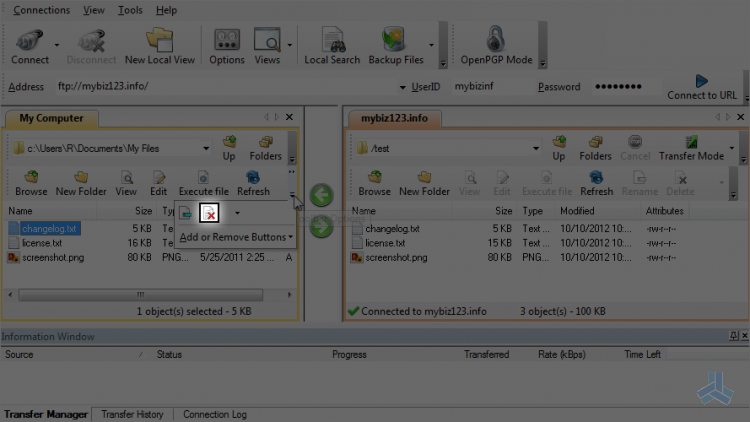Expand the Address URL dropdown arrow
This screenshot has height=422, width=750.
coord(402,87)
